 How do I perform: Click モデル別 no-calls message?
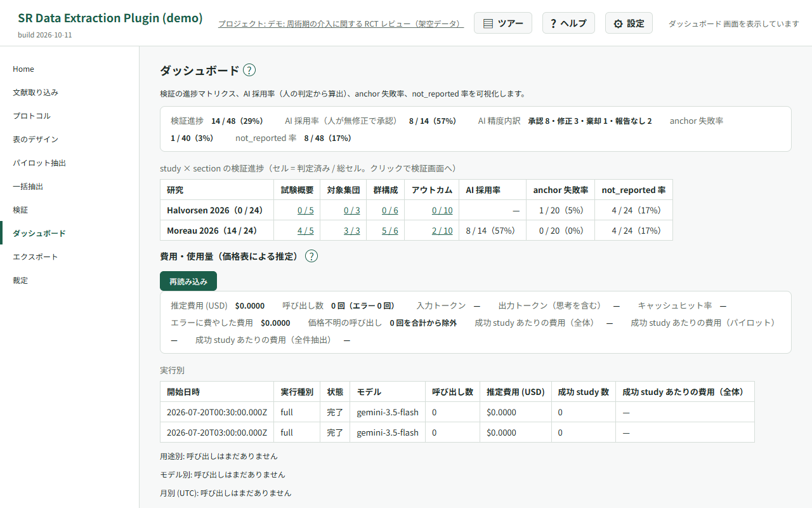pos(223,474)
